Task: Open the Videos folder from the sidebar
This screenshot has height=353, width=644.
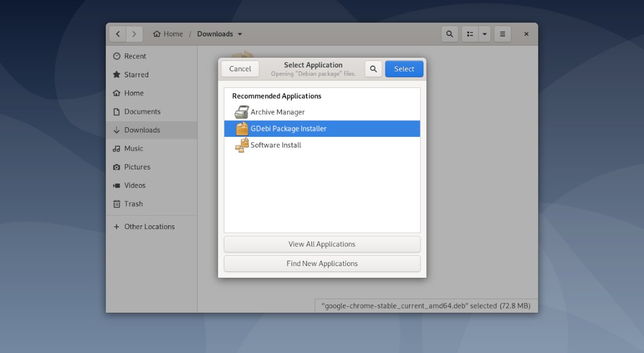Action: 135,185
